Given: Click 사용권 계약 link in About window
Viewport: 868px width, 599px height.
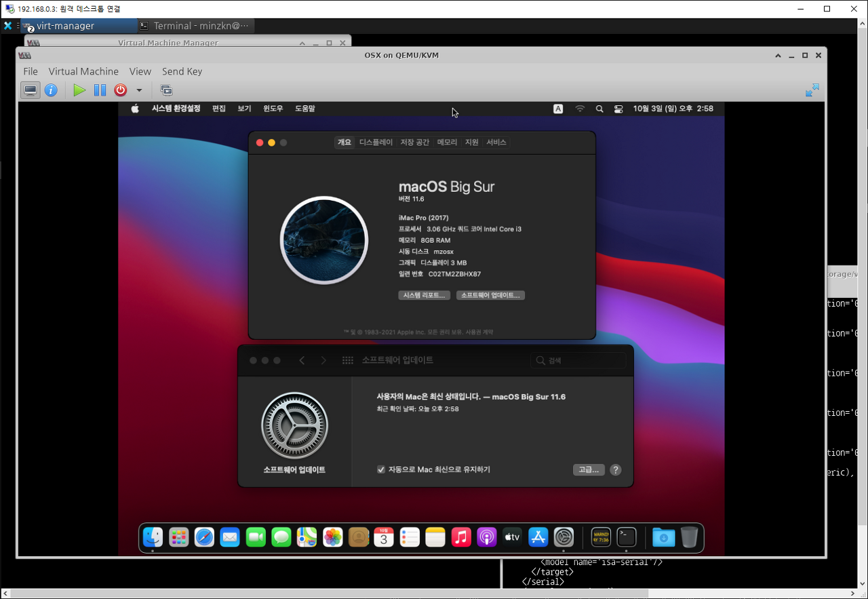Looking at the screenshot, I should (479, 332).
